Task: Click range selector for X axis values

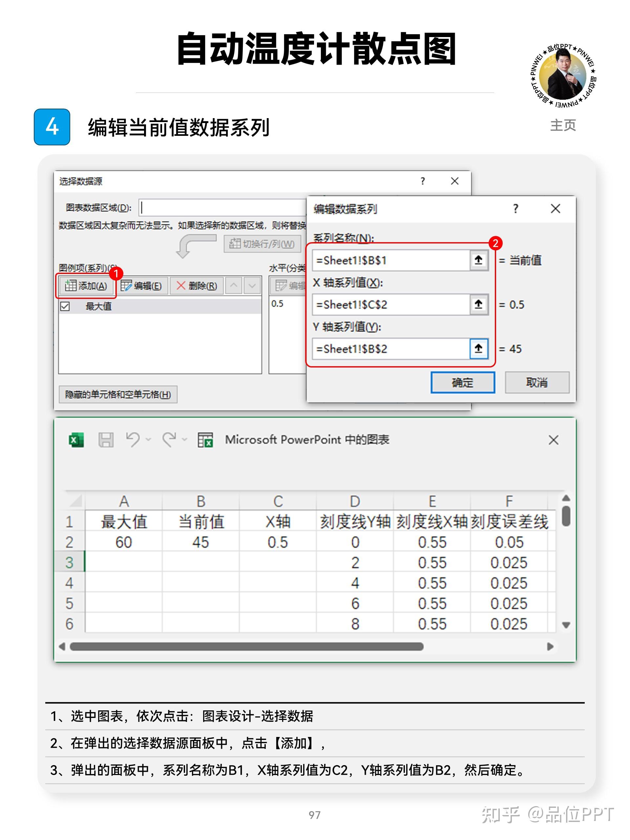Action: click(x=478, y=304)
